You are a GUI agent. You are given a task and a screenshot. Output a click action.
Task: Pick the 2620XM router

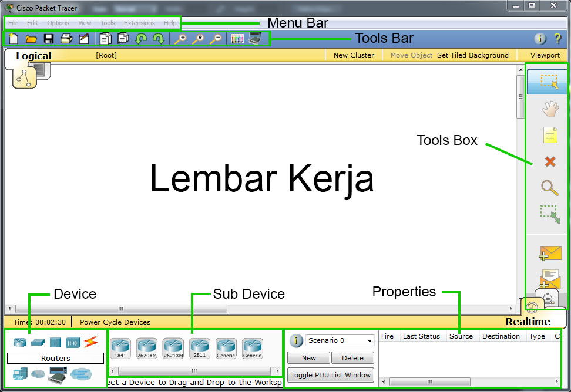pyautogui.click(x=147, y=349)
